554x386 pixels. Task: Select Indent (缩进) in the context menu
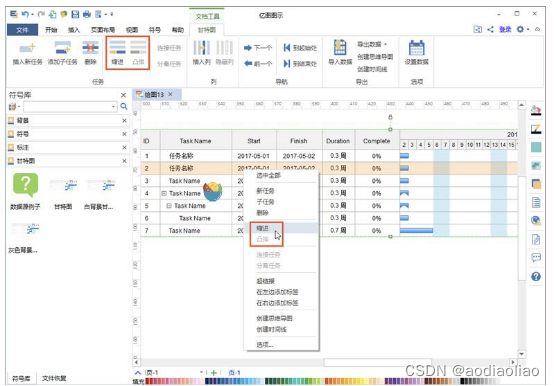[x=281, y=228]
